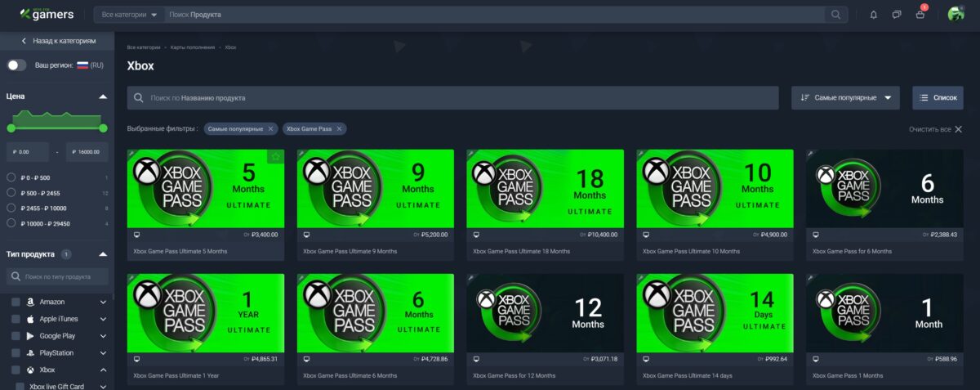The width and height of the screenshot is (980, 390).
Task: Open the Все категории dropdown in the header
Action: click(129, 15)
